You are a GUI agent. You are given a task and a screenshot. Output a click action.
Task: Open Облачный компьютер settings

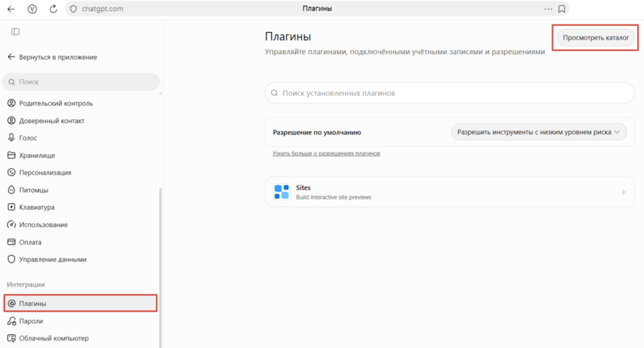click(48, 338)
